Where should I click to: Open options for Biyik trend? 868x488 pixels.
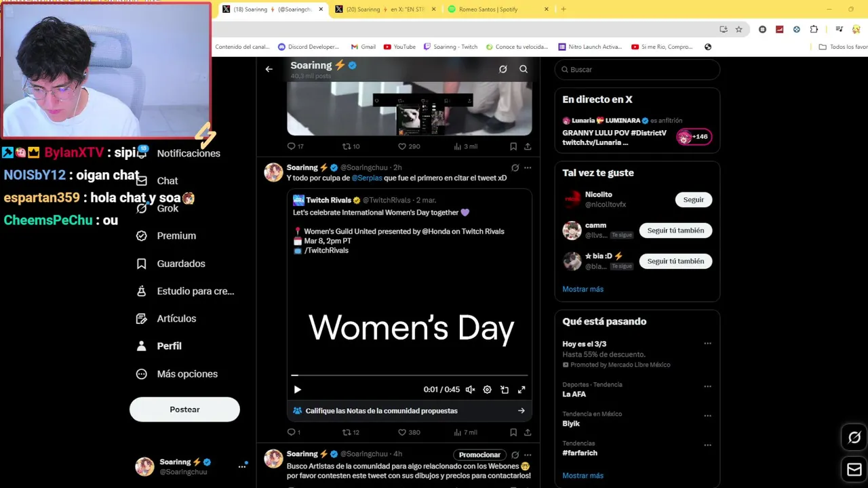[x=707, y=416]
